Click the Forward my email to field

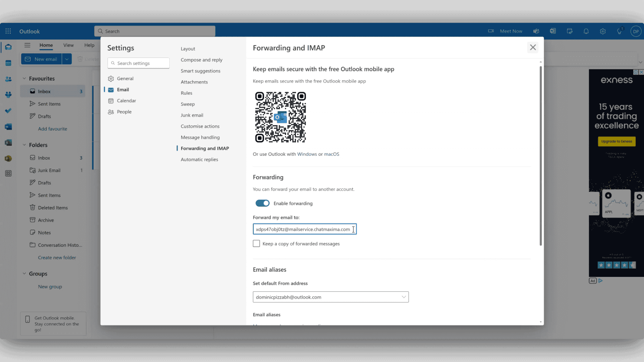(x=304, y=229)
